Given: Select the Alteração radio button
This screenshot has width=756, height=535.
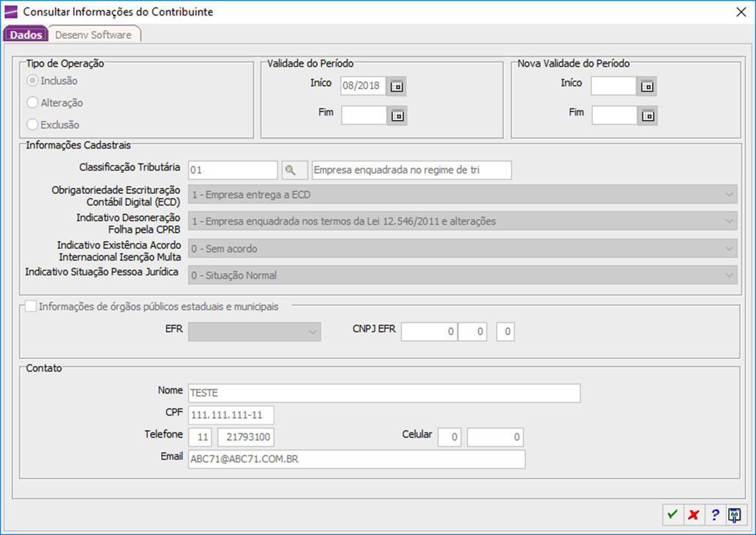Looking at the screenshot, I should 32,102.
